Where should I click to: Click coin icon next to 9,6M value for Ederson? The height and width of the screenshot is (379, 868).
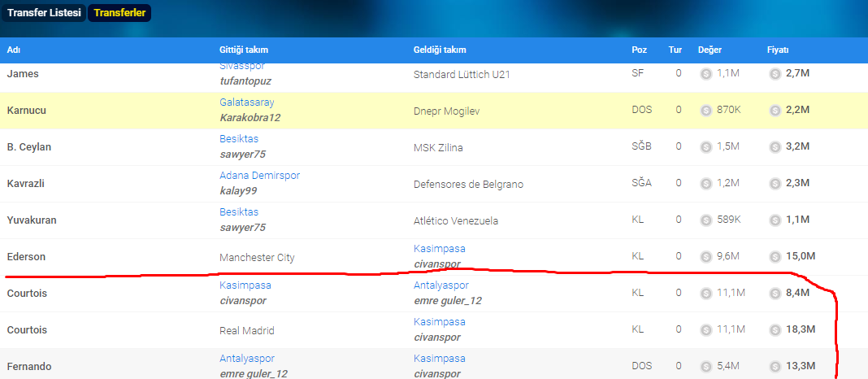coord(705,256)
